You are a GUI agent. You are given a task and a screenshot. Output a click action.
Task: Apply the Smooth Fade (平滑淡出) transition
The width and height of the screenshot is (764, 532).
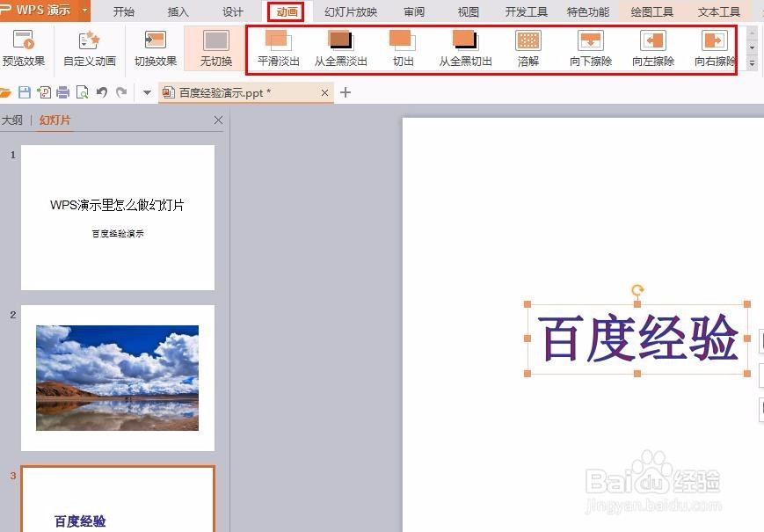pos(278,48)
